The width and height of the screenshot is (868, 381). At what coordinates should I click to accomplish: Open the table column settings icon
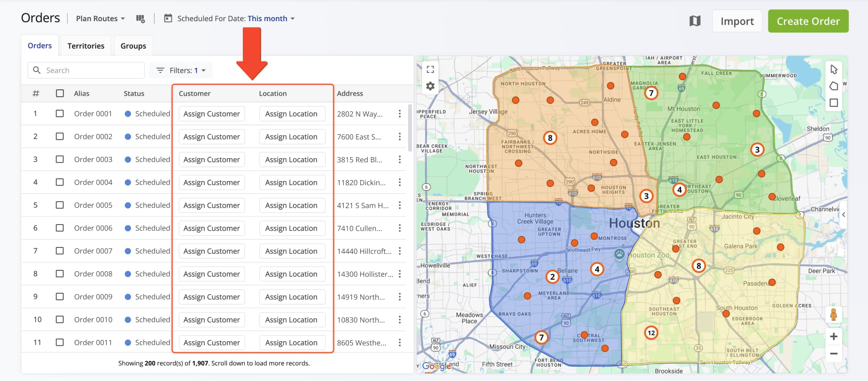click(x=140, y=19)
